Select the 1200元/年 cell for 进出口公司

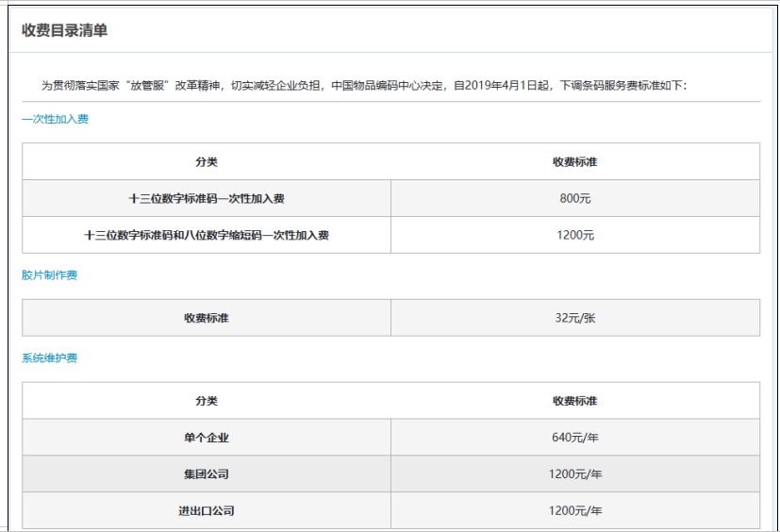click(575, 510)
